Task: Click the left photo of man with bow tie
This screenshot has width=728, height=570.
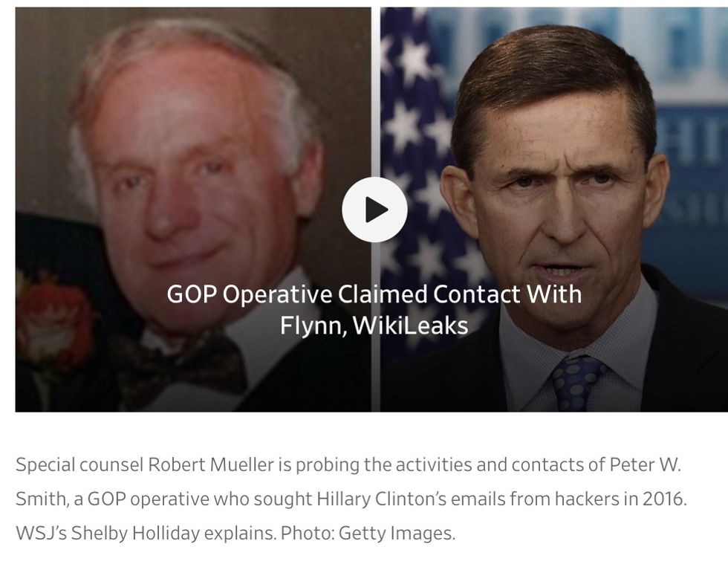Action: pyautogui.click(x=193, y=209)
